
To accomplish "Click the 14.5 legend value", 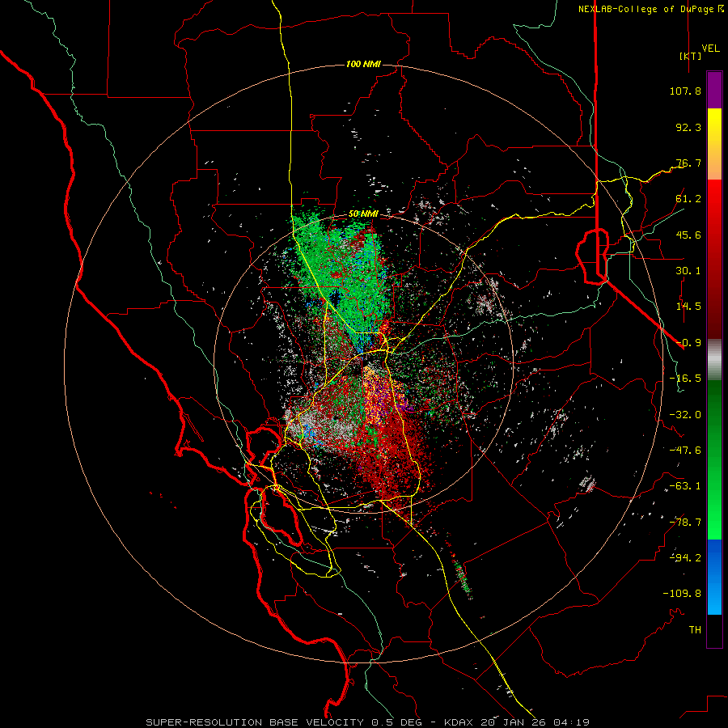I will (688, 307).
